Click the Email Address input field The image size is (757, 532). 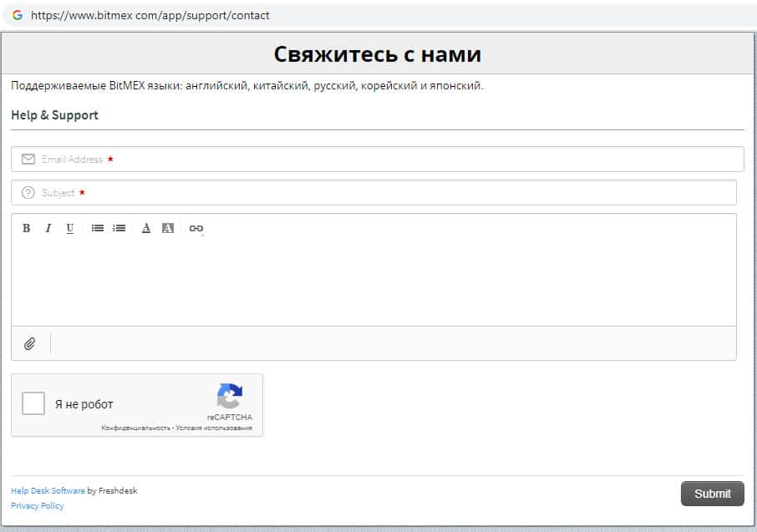[376, 160]
